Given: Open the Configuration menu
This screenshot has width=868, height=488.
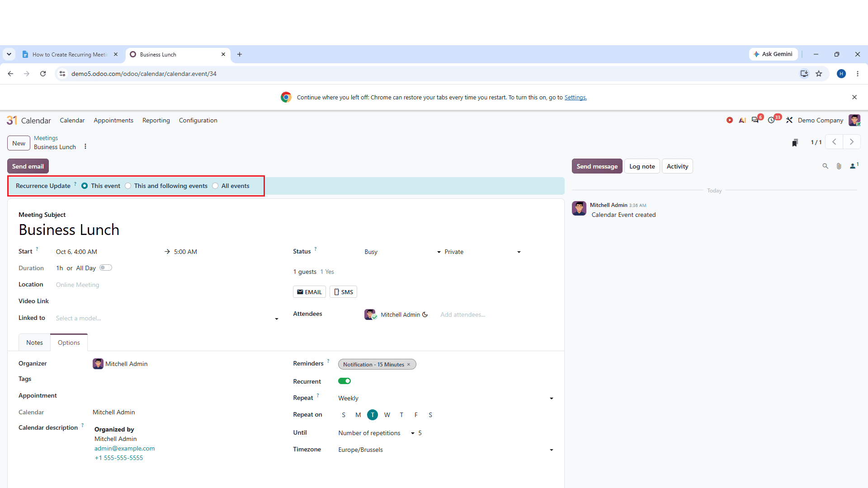Looking at the screenshot, I should 198,120.
